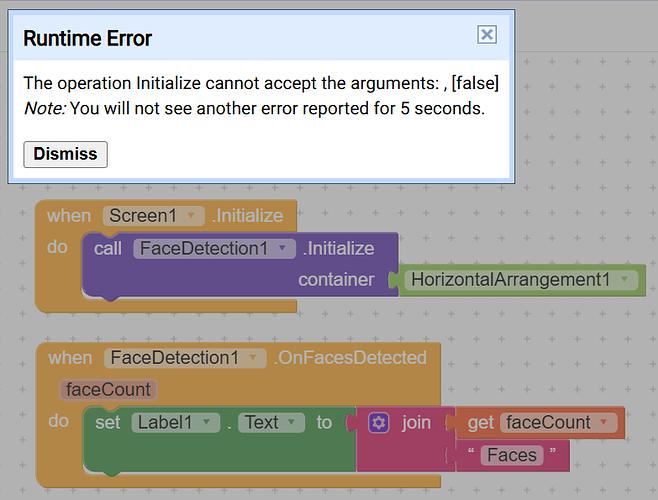Screen dimensions: 658x500
Task: Open the FaceDetection1 dropdown in the OnFacesDetected block
Action: (x=253, y=358)
